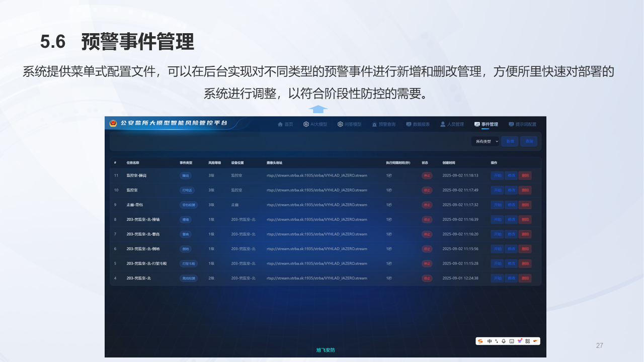This screenshot has height=362, width=644.
Task: Click 开始 in row 10 监控室
Action: [x=497, y=190]
